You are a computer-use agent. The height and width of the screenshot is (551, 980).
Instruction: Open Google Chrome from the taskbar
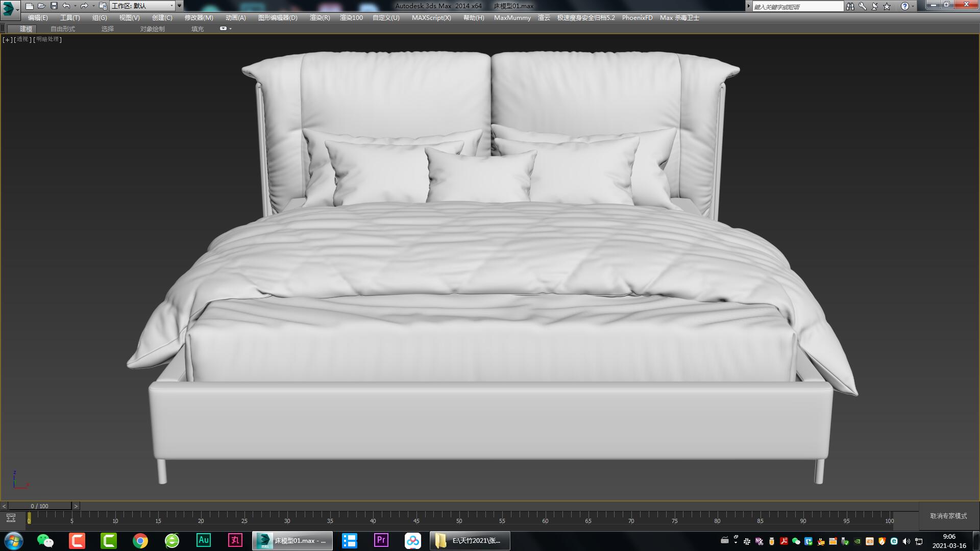click(141, 540)
